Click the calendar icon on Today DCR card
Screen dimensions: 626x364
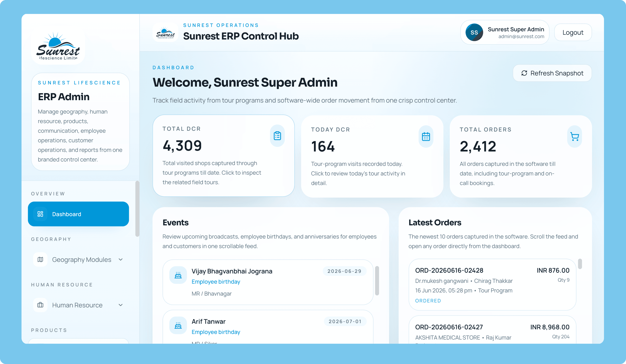[x=426, y=136]
